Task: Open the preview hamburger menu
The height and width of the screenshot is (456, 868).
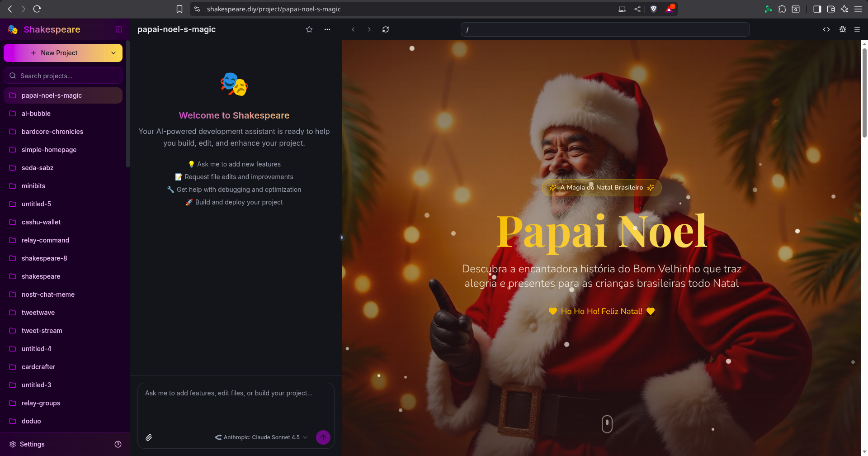Action: pyautogui.click(x=857, y=29)
